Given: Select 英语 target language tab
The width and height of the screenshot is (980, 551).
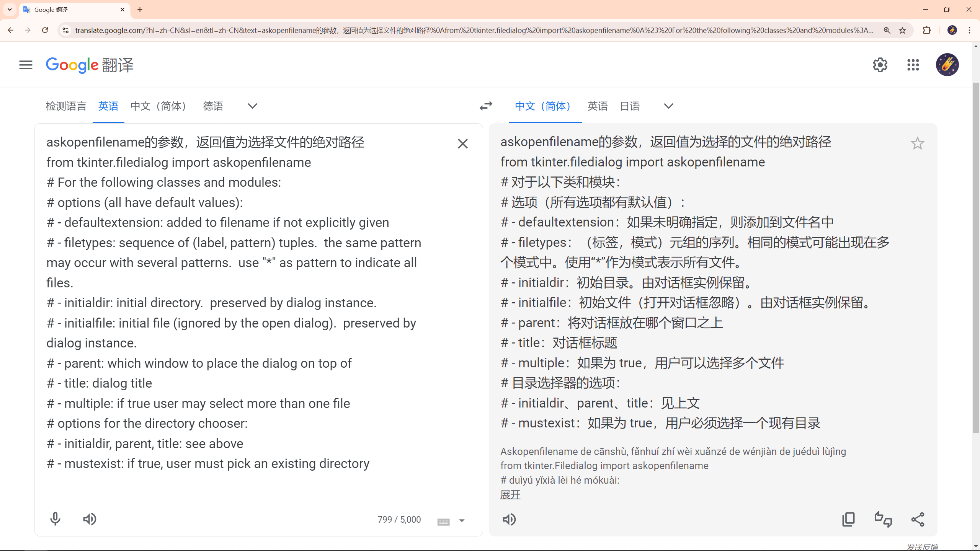Looking at the screenshot, I should [598, 106].
